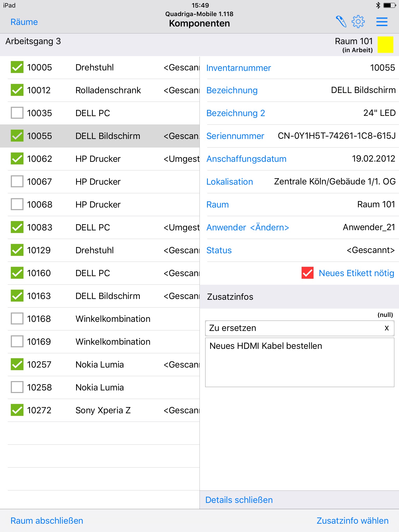
Task: Tap the yellow room status swatch
Action: pyautogui.click(x=385, y=45)
